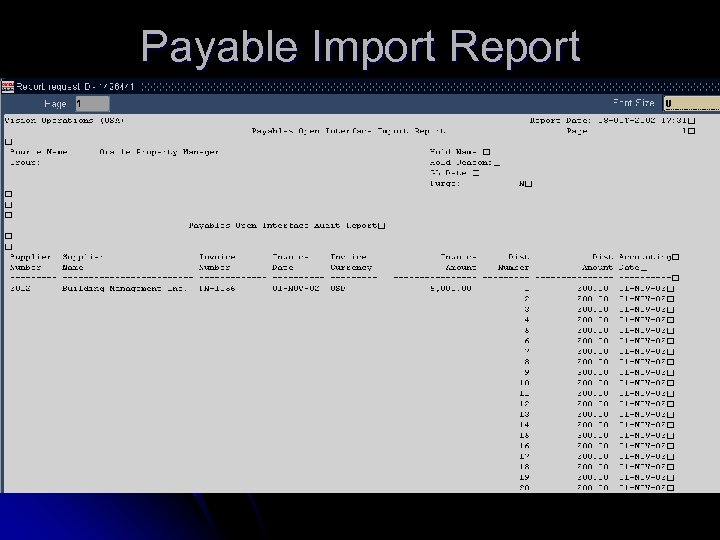720x540 pixels.
Task: Click 'Payables Open Interface Audit Report' heading
Action: click(x=283, y=225)
